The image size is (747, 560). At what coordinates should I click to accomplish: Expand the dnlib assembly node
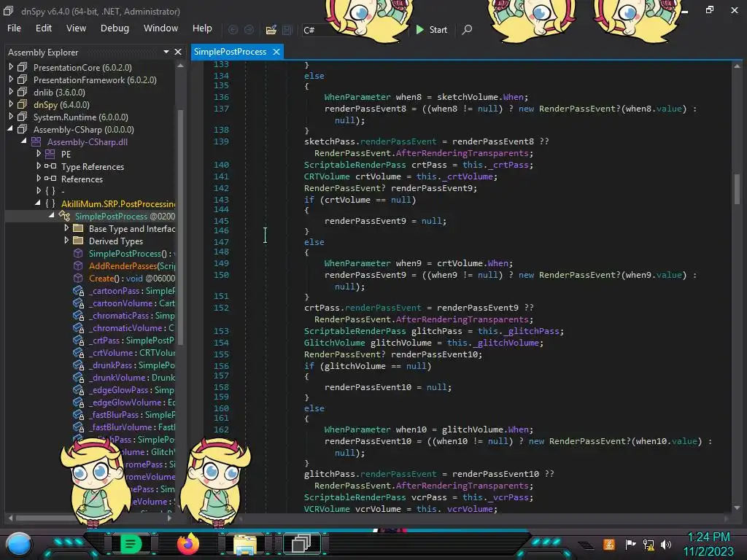pos(11,92)
